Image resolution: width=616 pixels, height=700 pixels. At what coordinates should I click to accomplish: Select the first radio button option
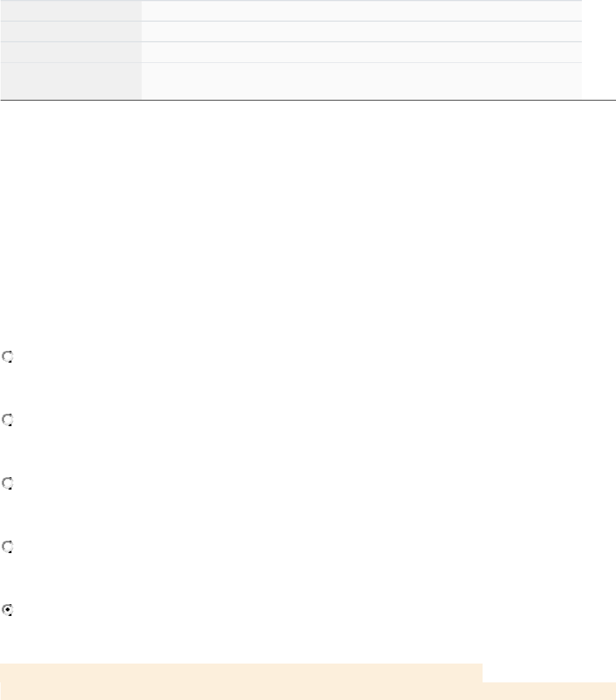[8, 357]
